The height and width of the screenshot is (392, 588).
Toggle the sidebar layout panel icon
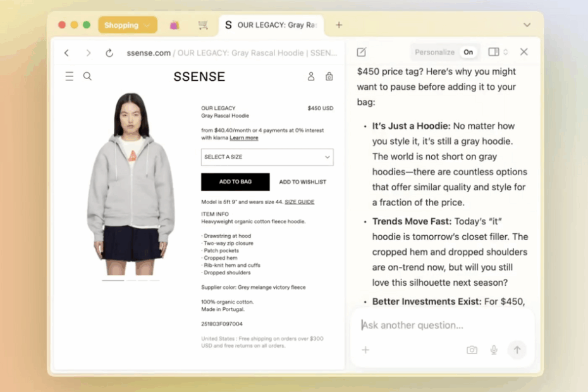pyautogui.click(x=494, y=52)
